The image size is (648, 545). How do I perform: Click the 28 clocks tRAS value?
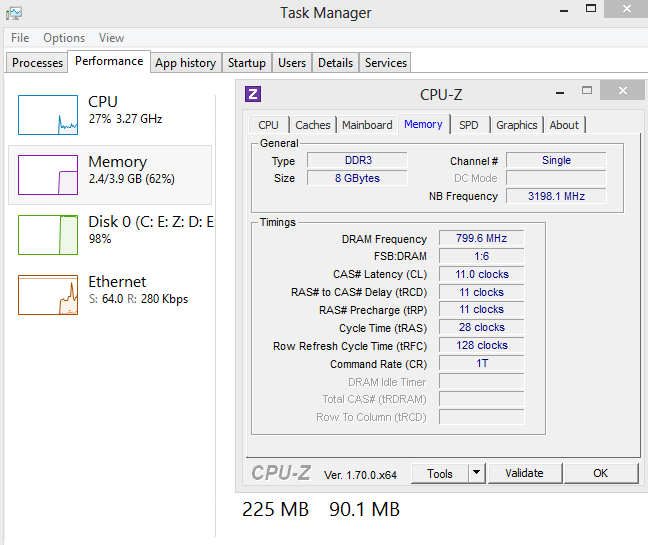point(481,327)
